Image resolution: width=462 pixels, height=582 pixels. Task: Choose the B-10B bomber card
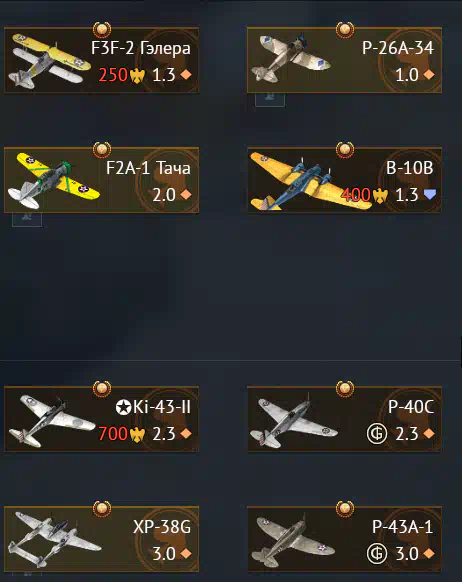[x=344, y=180]
